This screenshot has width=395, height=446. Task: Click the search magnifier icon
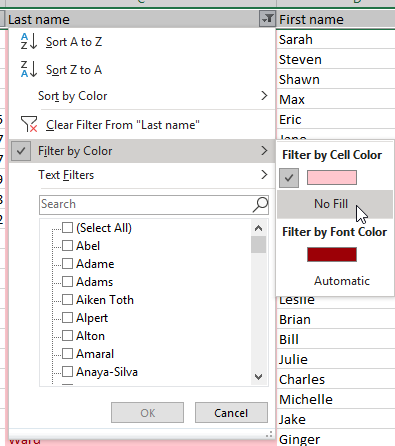click(260, 204)
